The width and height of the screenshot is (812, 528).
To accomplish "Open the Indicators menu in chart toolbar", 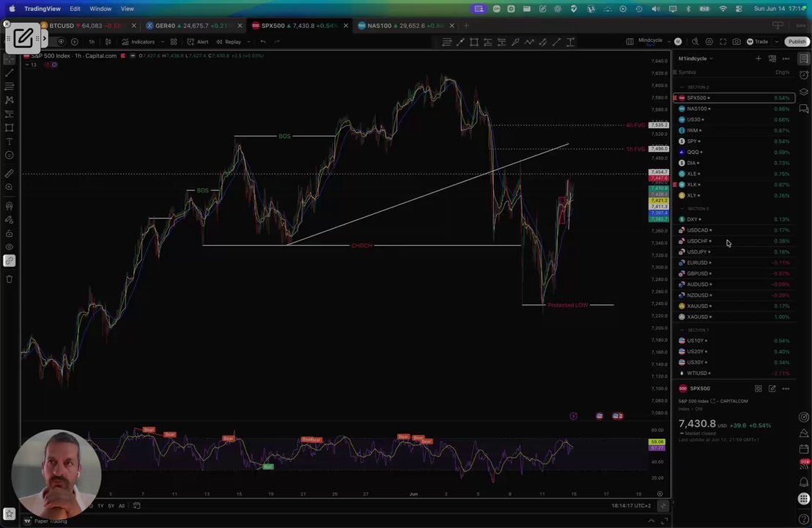I will (x=139, y=42).
